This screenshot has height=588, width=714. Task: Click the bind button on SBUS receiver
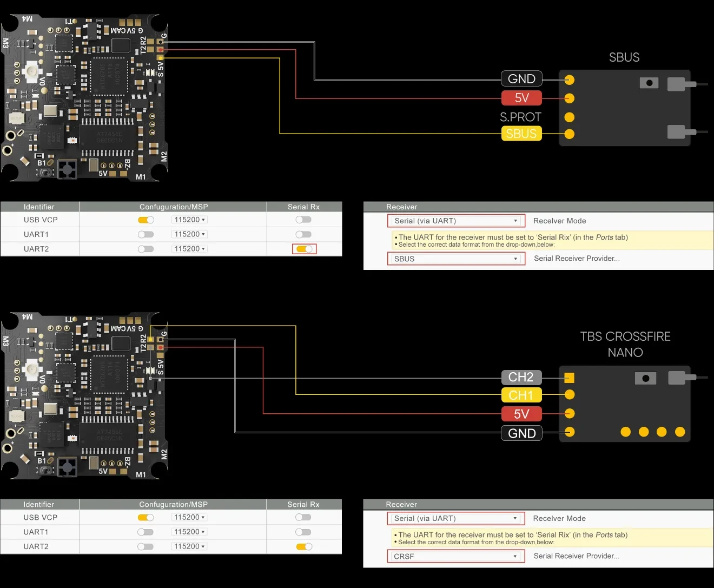click(x=649, y=83)
